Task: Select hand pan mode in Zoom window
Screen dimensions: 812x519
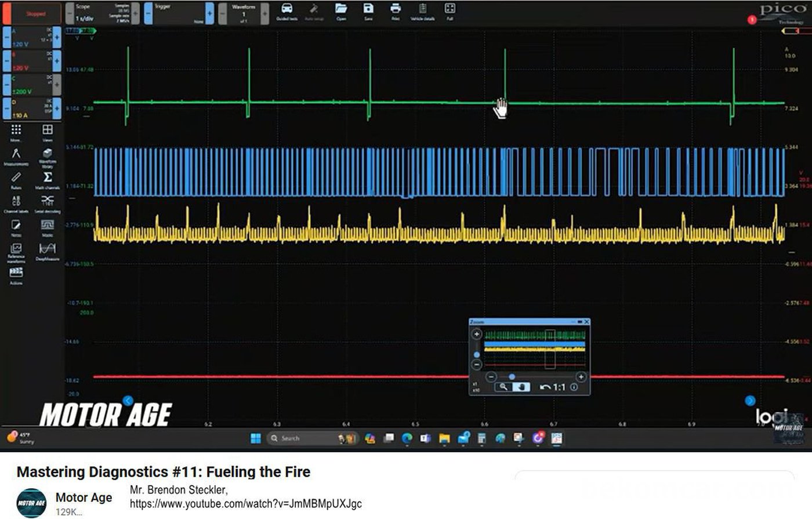Action: pyautogui.click(x=521, y=387)
